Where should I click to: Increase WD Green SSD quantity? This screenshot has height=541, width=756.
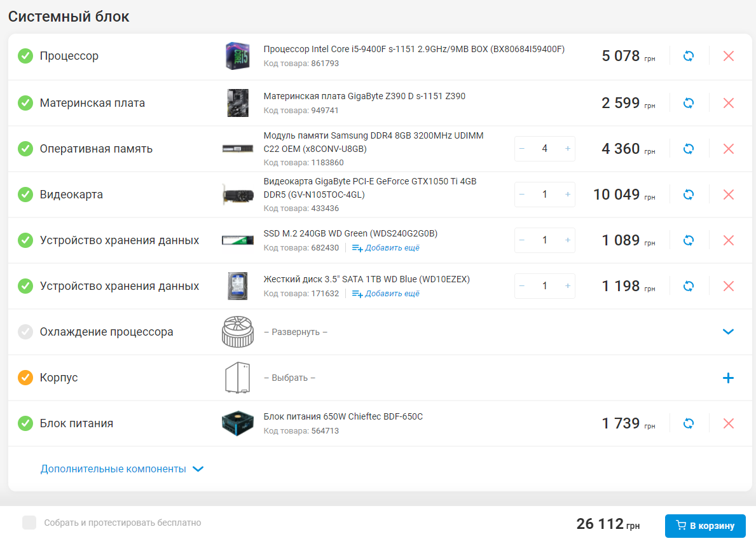tap(568, 240)
